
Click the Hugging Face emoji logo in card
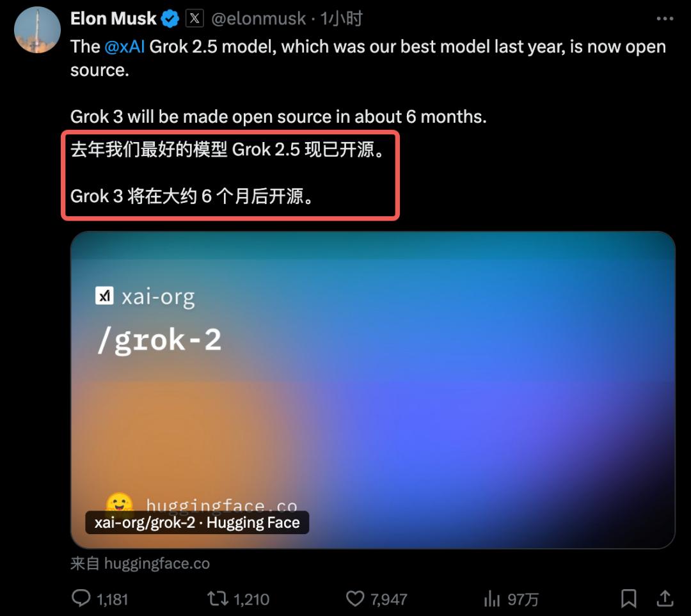pyautogui.click(x=120, y=503)
